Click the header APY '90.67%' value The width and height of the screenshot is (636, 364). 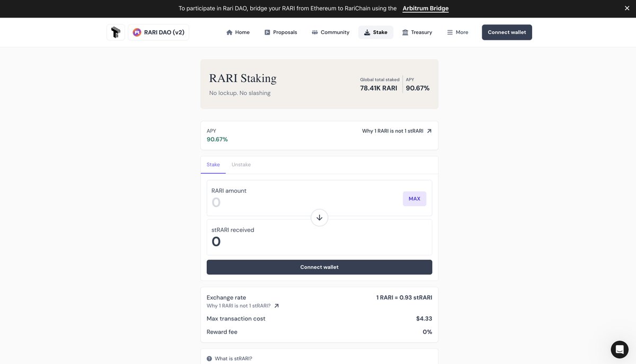tap(418, 88)
